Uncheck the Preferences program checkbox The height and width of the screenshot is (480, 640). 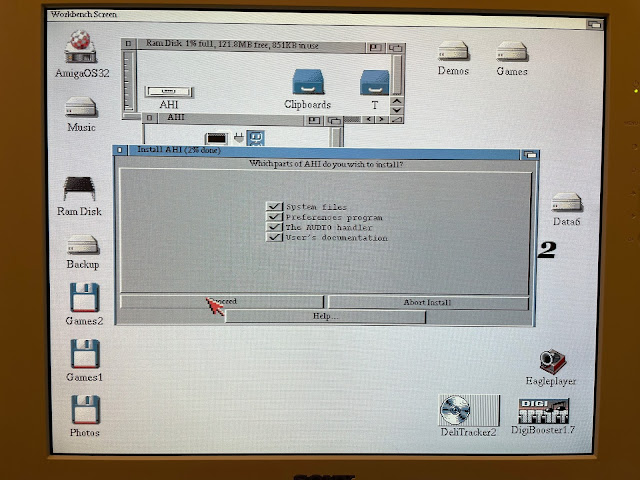[x=274, y=217]
